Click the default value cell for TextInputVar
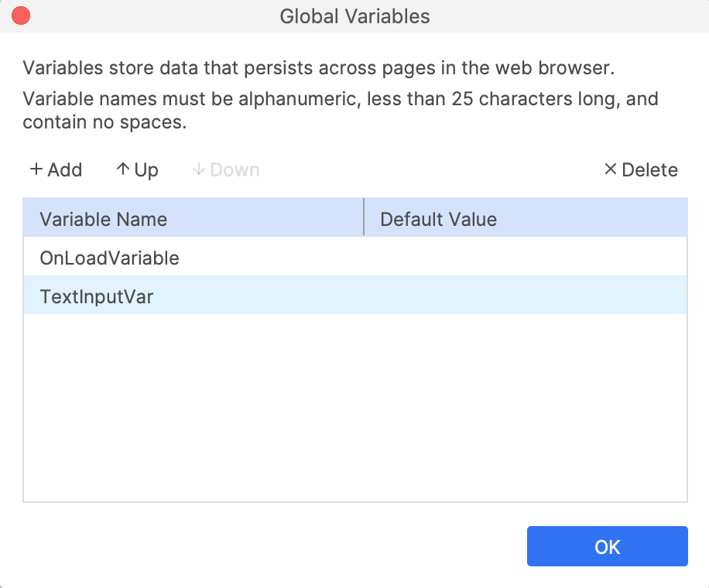The image size is (709, 588). (525, 296)
